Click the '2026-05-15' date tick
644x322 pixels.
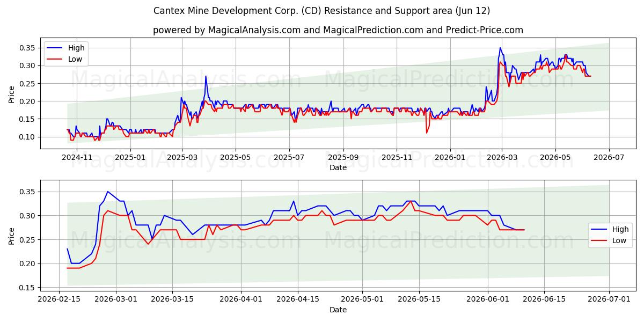(x=419, y=299)
